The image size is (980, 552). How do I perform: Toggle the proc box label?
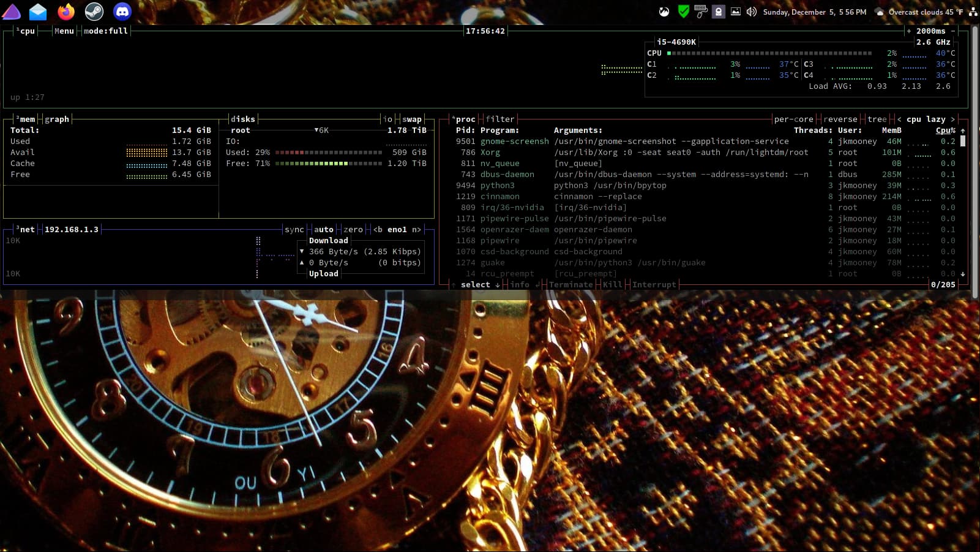pos(464,119)
